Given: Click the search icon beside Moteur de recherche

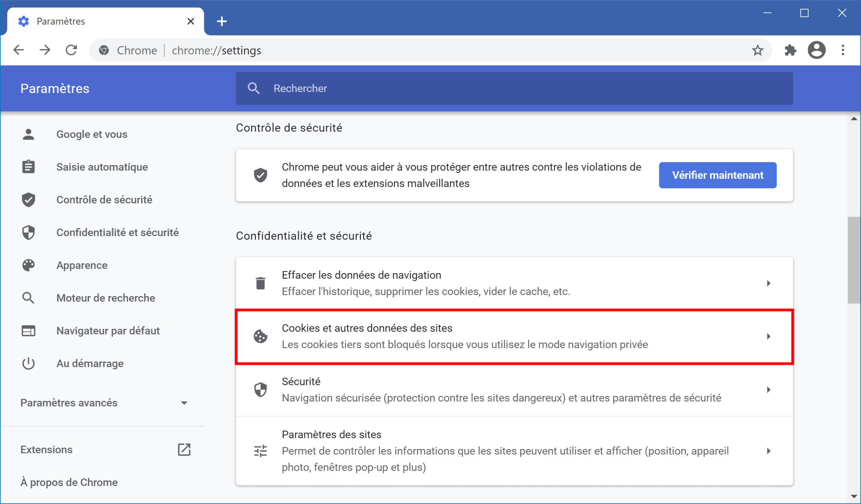Looking at the screenshot, I should pos(28,298).
